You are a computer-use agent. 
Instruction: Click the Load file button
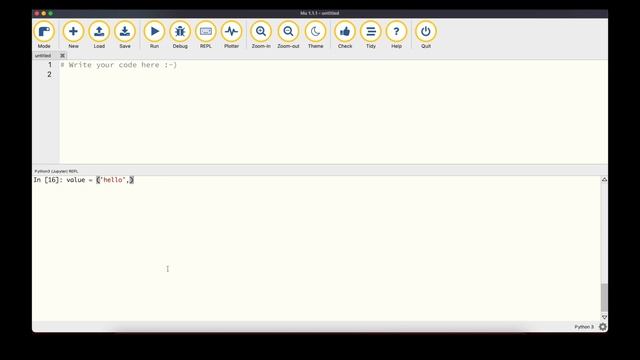point(99,35)
